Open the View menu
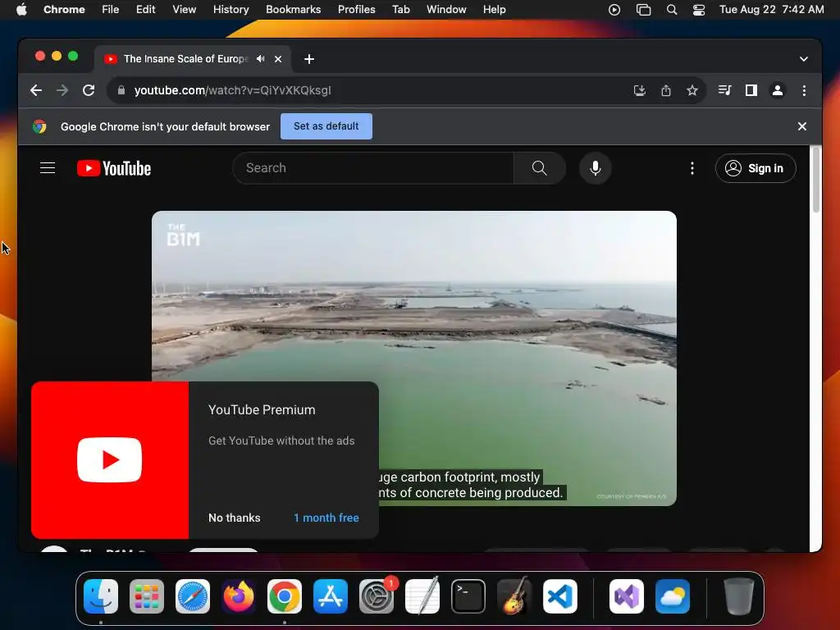 point(185,10)
